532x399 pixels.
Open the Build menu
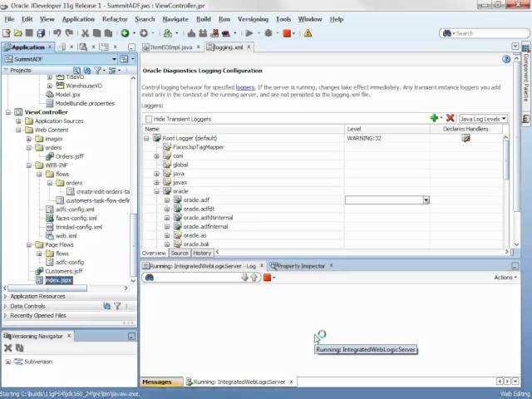pos(204,19)
